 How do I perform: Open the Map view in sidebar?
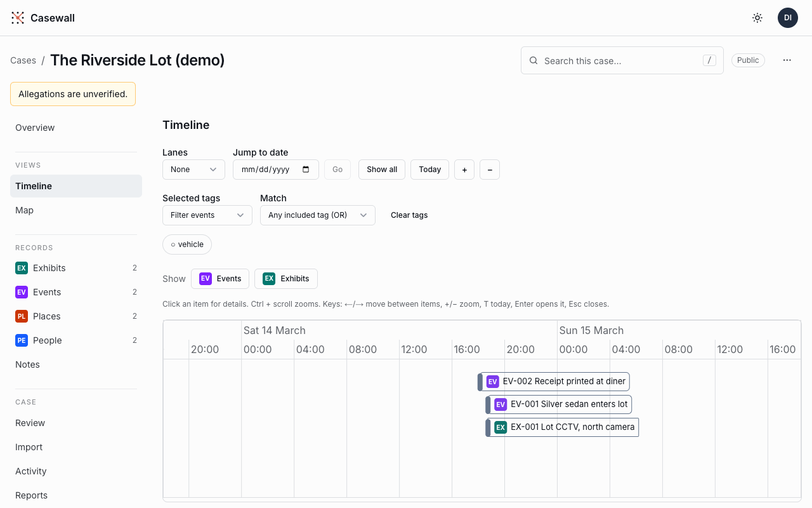[76, 210]
